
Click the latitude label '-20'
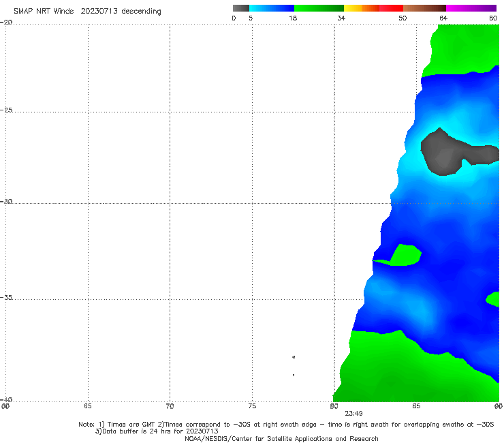coord(6,22)
